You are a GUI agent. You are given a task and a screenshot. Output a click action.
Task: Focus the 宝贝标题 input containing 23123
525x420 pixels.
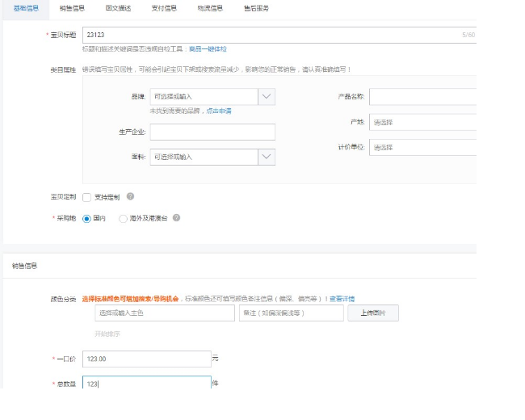(279, 35)
